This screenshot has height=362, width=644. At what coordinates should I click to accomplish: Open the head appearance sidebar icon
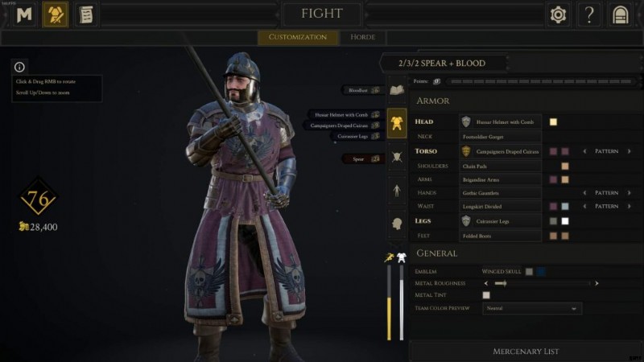(x=397, y=224)
